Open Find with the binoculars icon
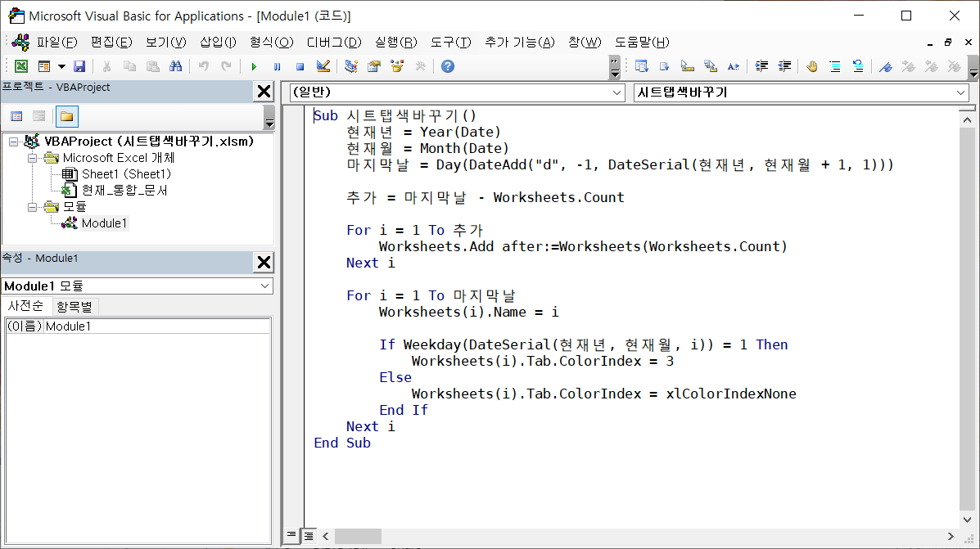Viewport: 980px width, 549px height. (176, 66)
